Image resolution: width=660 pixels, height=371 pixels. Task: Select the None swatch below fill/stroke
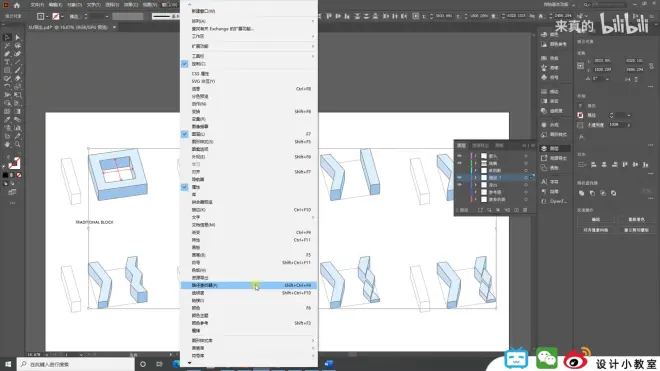pyautogui.click(x=19, y=175)
